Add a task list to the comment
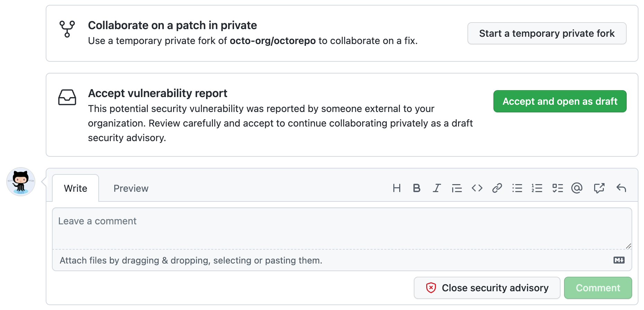Screen dimensions: 644x310 coord(557,188)
